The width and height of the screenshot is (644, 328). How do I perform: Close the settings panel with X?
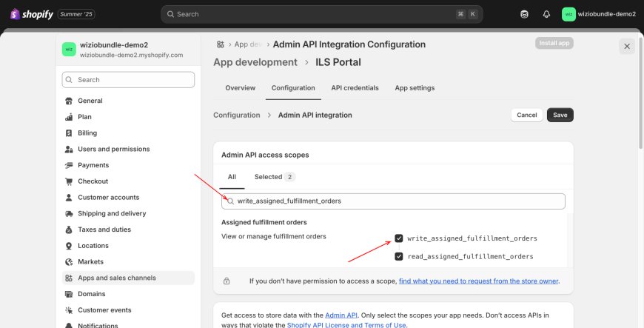[x=627, y=47]
